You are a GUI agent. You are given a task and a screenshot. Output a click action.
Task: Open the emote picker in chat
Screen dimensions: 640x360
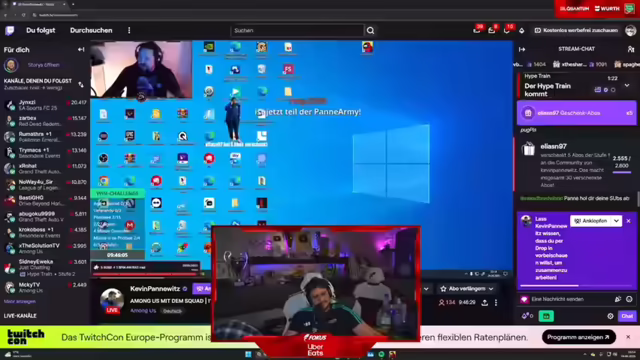(x=629, y=299)
